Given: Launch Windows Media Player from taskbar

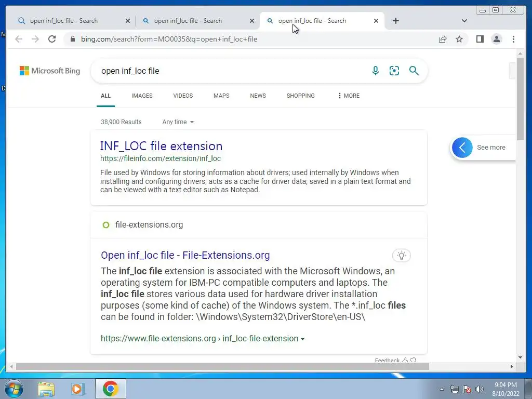Looking at the screenshot, I should point(78,389).
